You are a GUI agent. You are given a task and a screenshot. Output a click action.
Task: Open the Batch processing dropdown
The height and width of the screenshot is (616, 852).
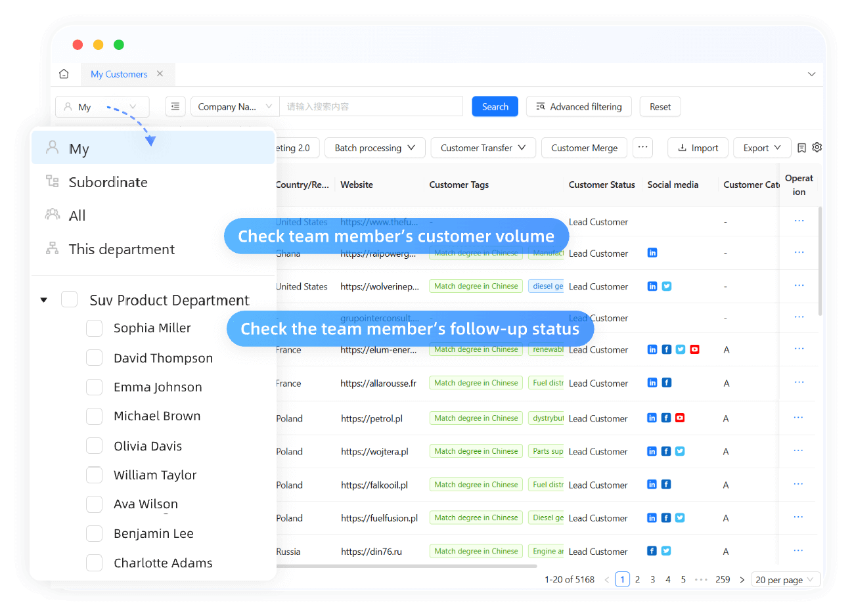(x=374, y=147)
